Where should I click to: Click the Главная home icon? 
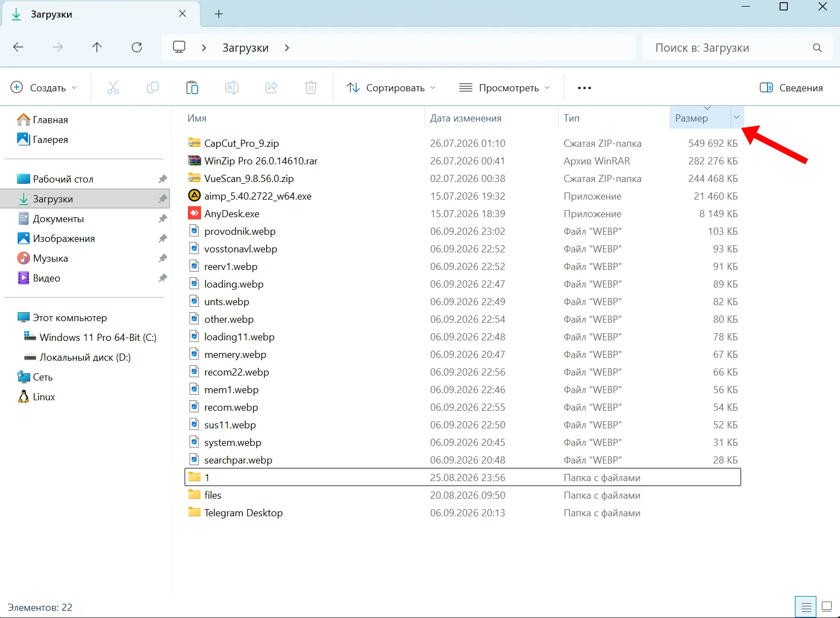(x=24, y=119)
